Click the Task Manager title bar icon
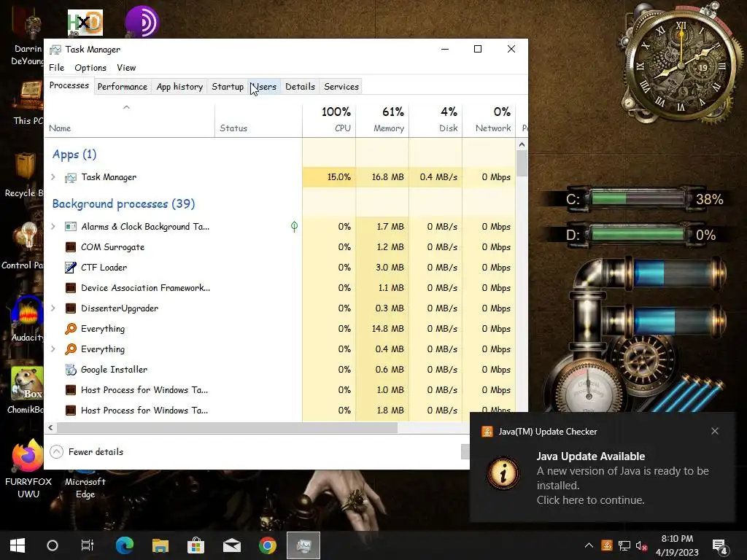Image resolution: width=747 pixels, height=560 pixels. (x=55, y=50)
